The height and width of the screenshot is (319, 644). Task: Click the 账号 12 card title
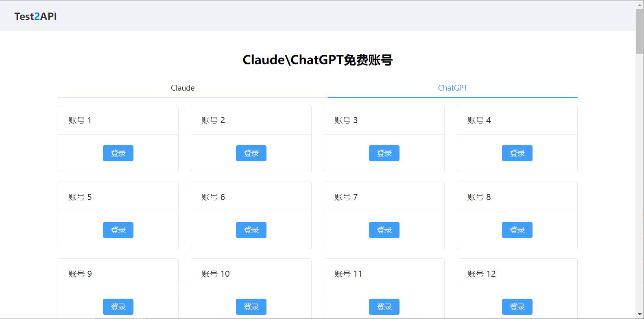coord(482,274)
